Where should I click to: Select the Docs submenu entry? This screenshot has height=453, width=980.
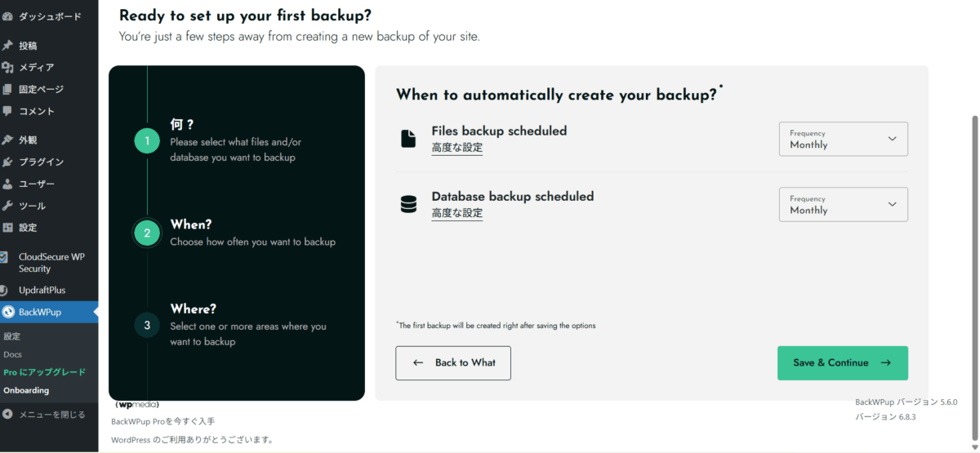click(x=12, y=354)
